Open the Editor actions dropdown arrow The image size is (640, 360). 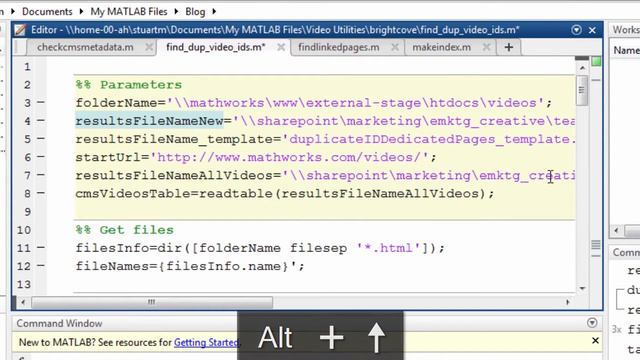click(576, 30)
